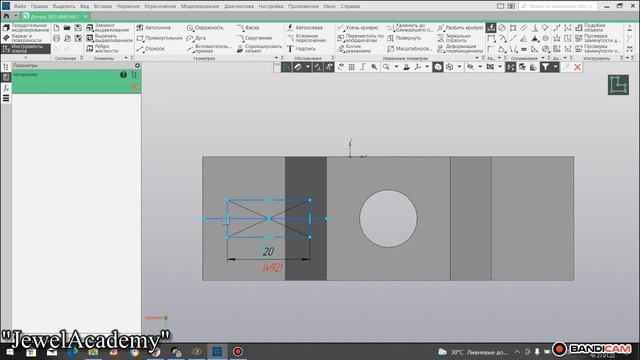
Task: Toggle constraints display highlighted button
Action: point(511,67)
